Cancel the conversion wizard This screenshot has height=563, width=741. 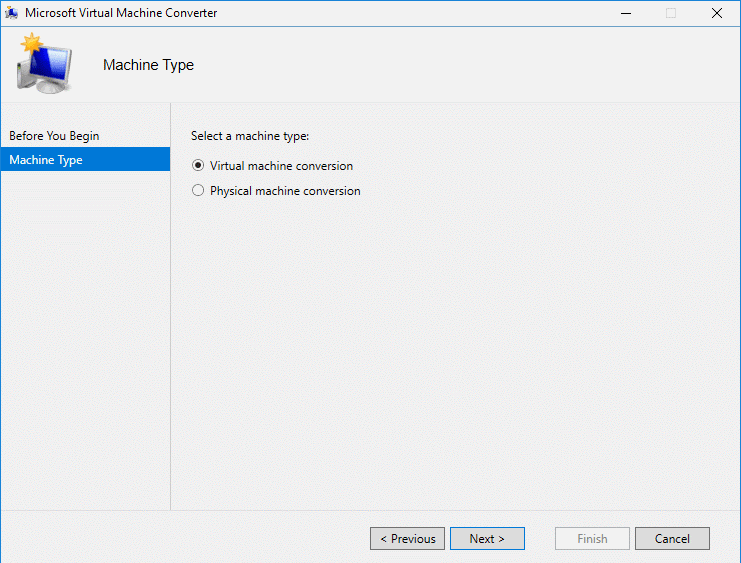(x=672, y=538)
